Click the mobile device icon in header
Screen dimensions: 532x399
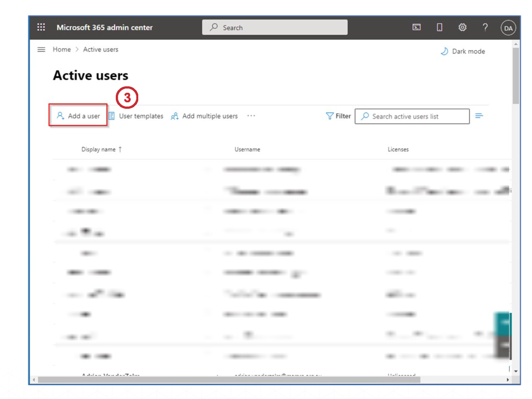(x=439, y=27)
